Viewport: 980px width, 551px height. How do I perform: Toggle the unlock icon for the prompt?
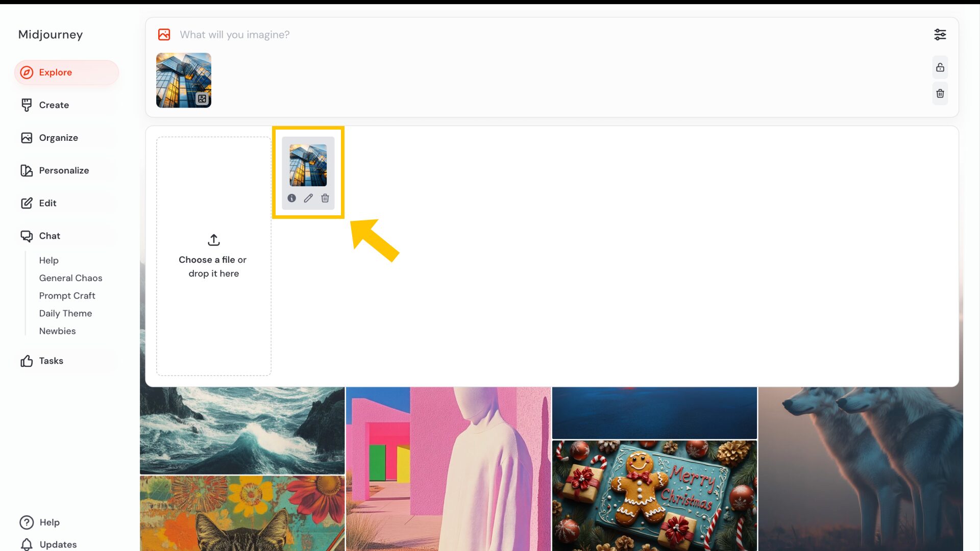pos(941,67)
